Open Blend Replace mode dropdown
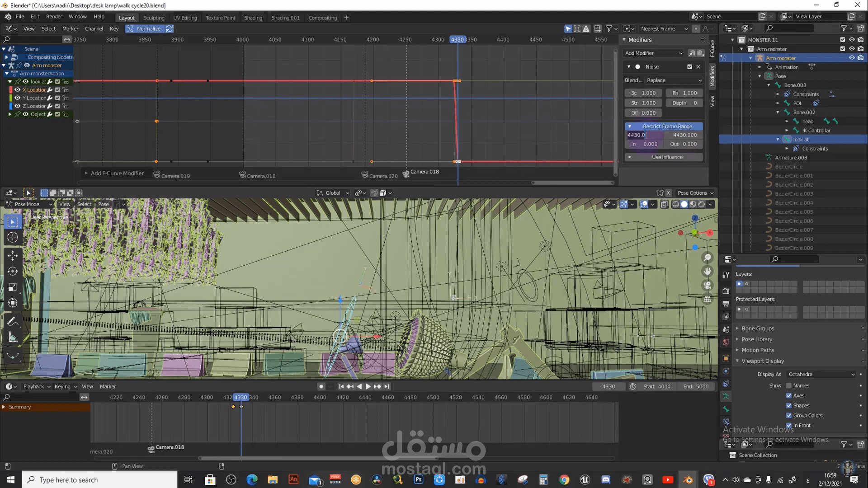The width and height of the screenshot is (868, 488). (674, 80)
